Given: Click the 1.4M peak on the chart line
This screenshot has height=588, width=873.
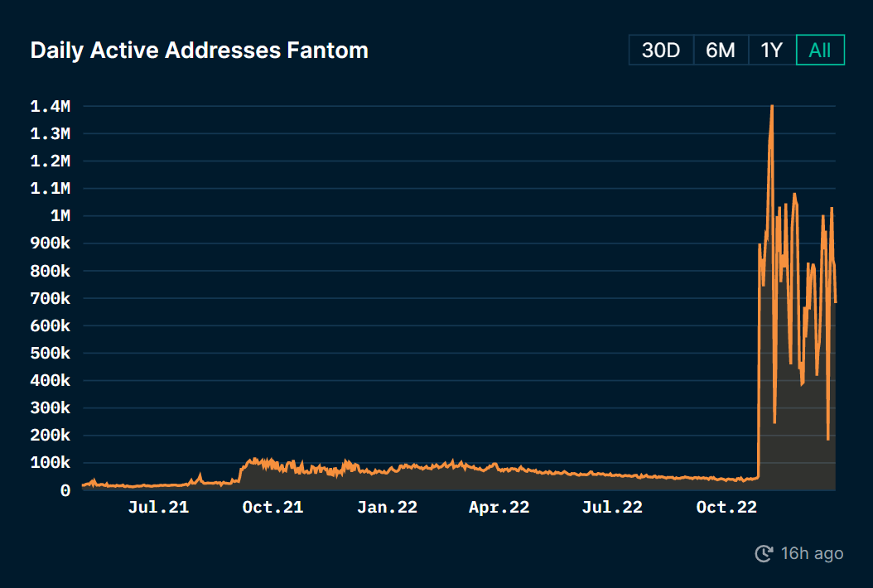Looking at the screenshot, I should (772, 106).
